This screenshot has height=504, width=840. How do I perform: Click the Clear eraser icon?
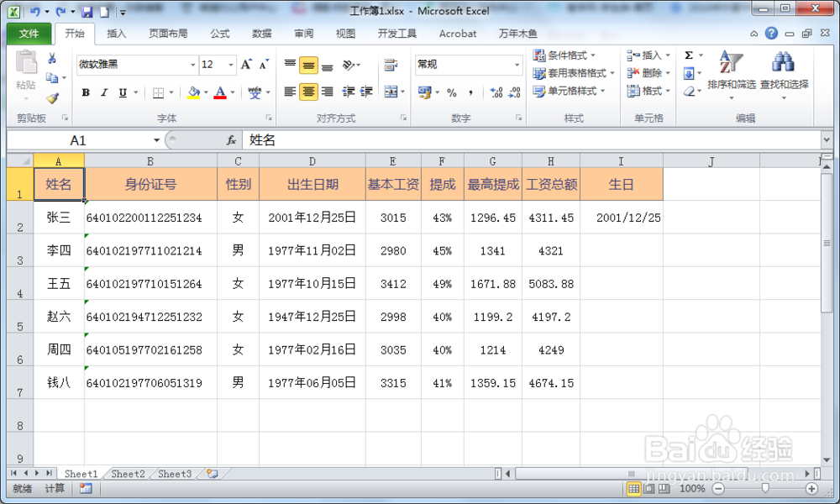point(689,92)
